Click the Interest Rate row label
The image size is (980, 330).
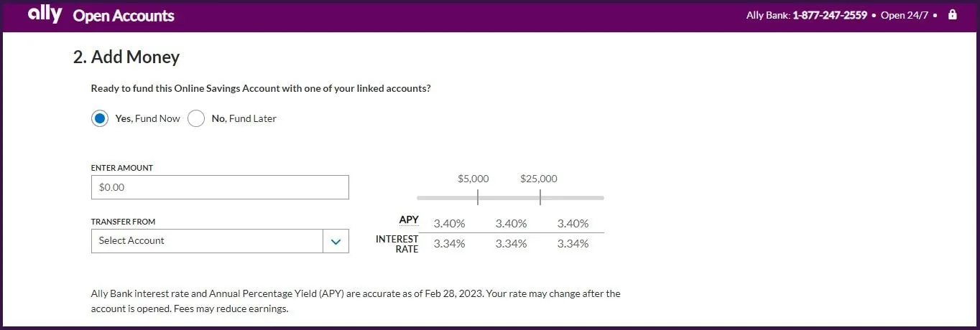click(397, 244)
